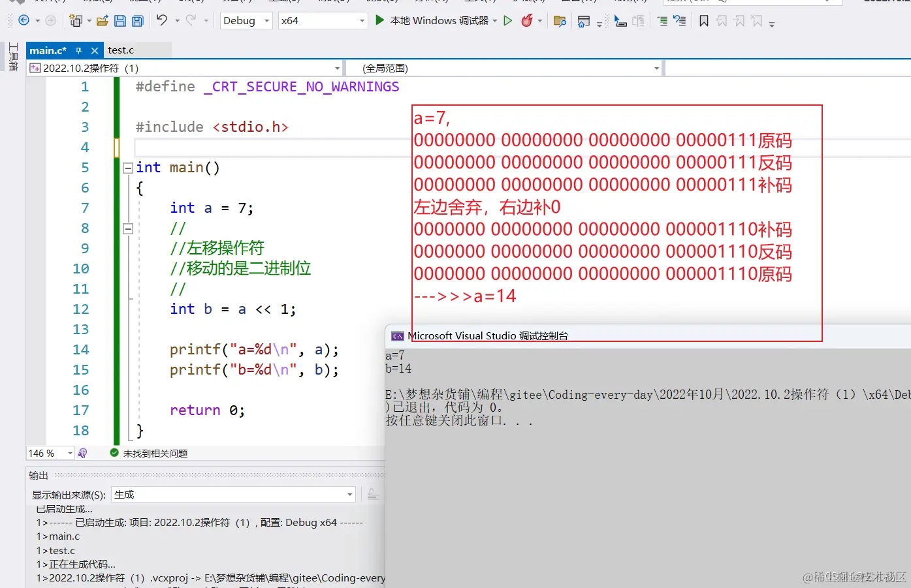
Task: Click the pin icon on the main.c tab
Action: pyautogui.click(x=78, y=50)
